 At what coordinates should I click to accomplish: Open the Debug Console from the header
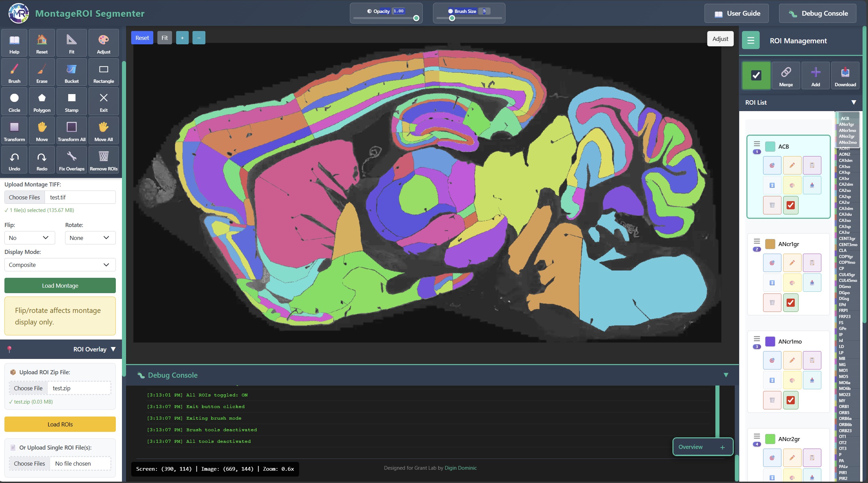(818, 14)
